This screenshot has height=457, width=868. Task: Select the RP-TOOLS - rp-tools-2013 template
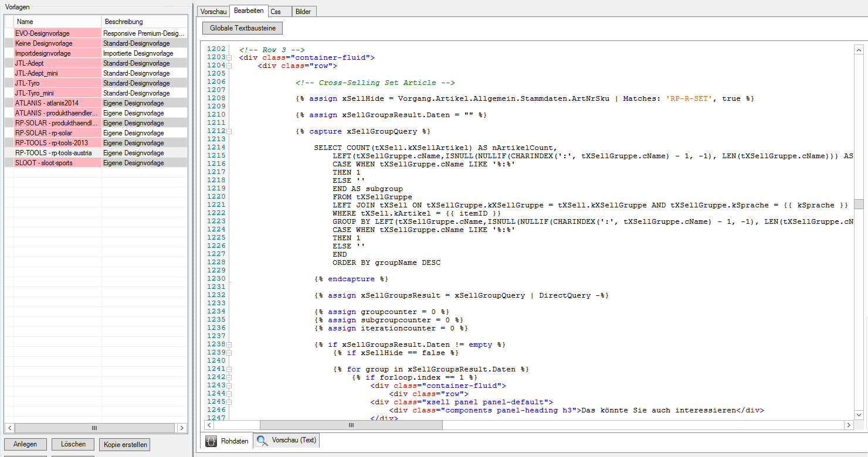click(96, 143)
